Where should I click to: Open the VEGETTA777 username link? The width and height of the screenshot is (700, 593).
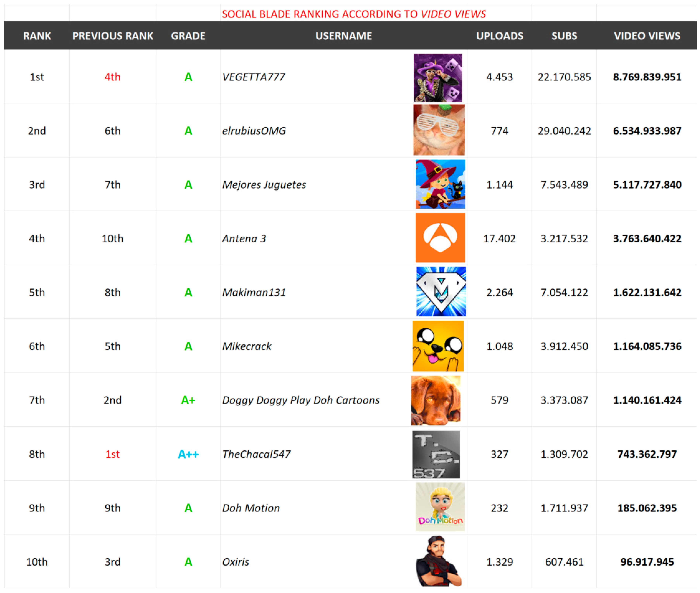coord(253,77)
